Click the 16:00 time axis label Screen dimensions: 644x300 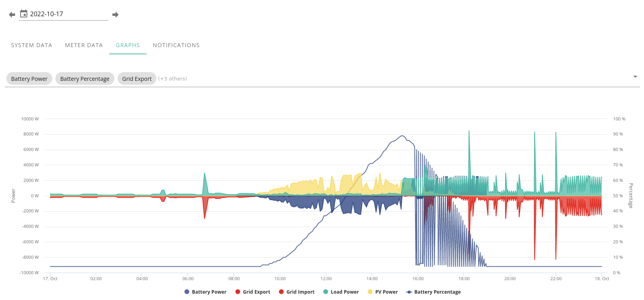tap(418, 279)
